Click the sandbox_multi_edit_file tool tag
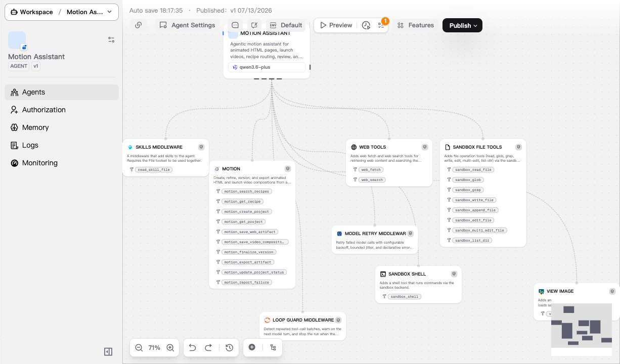Screen dimensions: 620x364 click(480, 231)
